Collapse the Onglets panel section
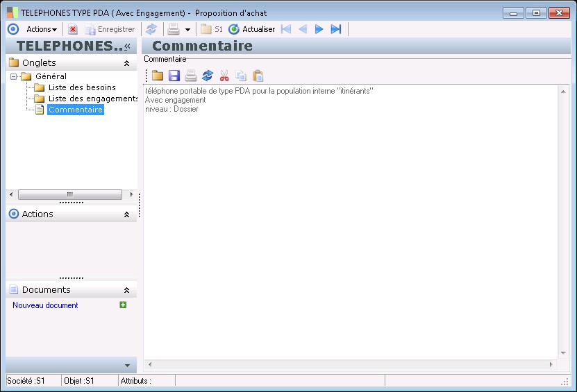Viewport: 577px width, 392px height. click(x=126, y=63)
